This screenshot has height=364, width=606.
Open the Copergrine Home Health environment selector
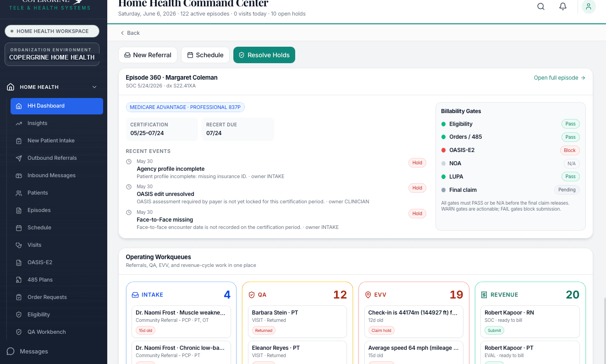52,54
